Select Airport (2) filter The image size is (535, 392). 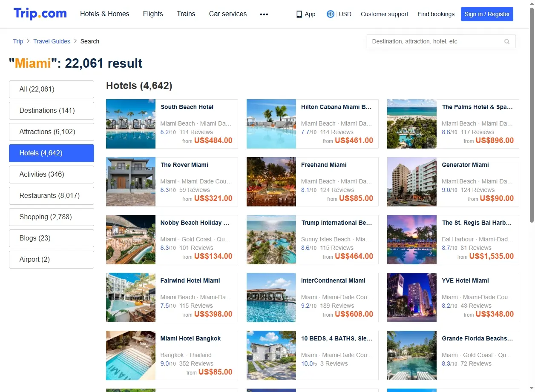point(52,260)
